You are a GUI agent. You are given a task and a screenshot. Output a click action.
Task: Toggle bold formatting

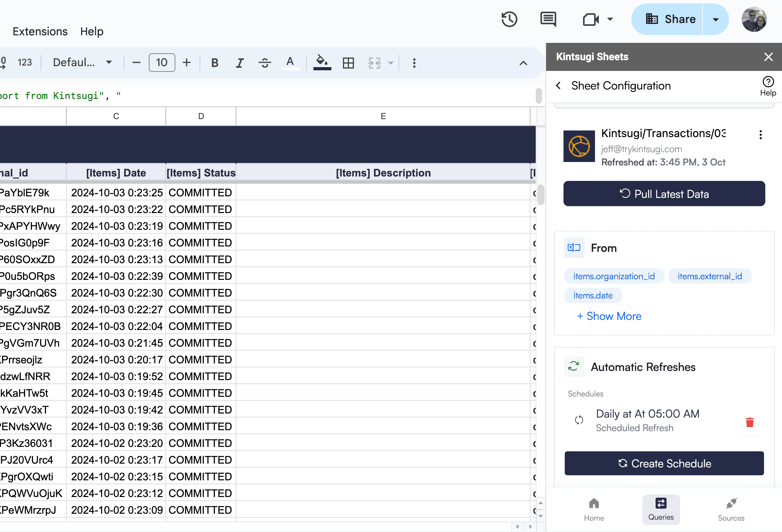(215, 63)
